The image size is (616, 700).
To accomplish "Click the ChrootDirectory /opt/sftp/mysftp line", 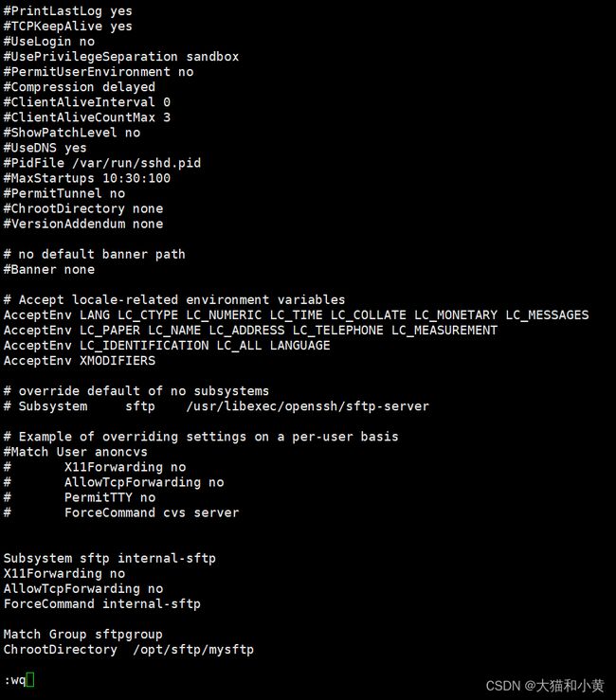I will (129, 650).
